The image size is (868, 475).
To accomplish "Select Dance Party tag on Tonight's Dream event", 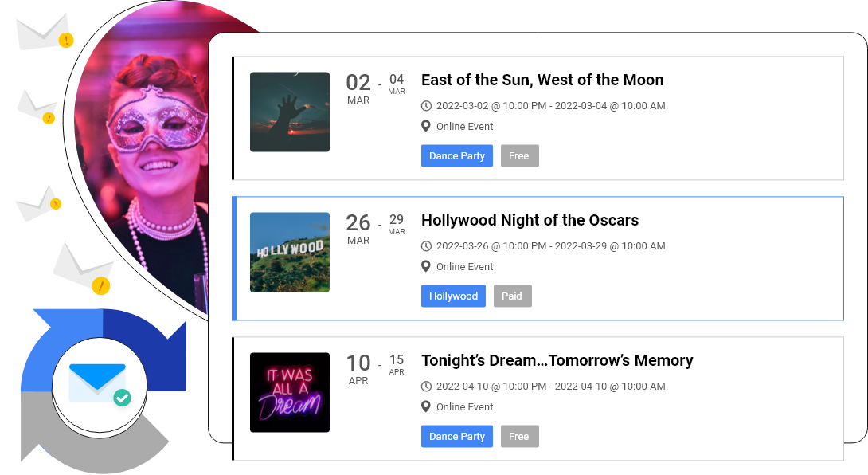I will tap(457, 437).
